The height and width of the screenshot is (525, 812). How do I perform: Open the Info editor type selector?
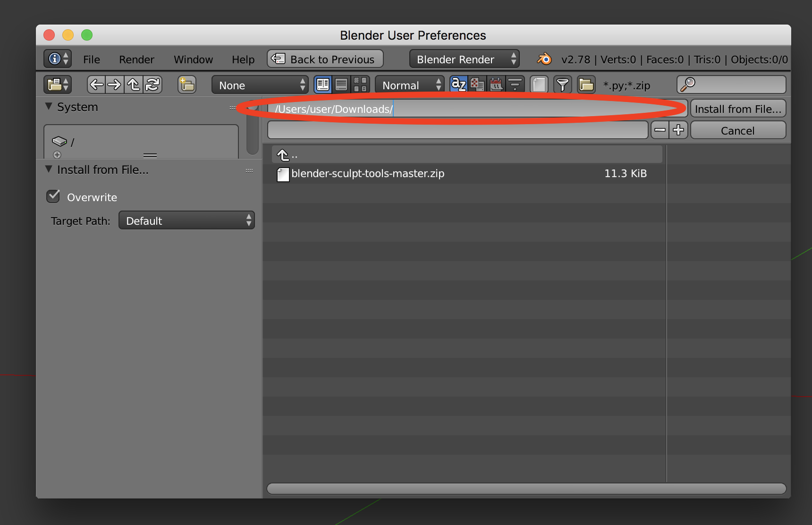(58, 59)
